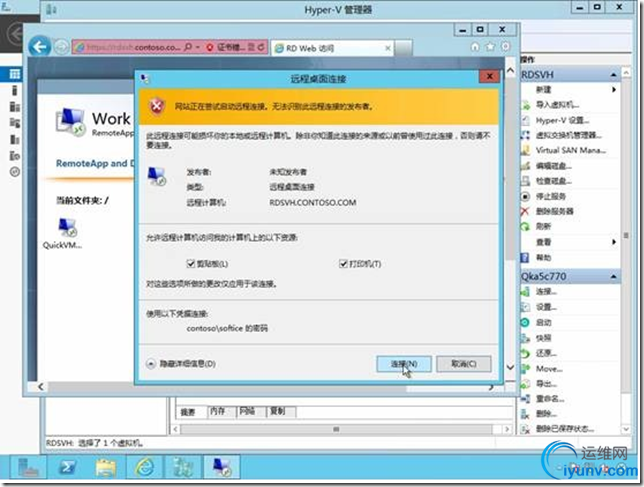Click the 取消(C) button
This screenshot has width=644, height=487.
click(464, 364)
